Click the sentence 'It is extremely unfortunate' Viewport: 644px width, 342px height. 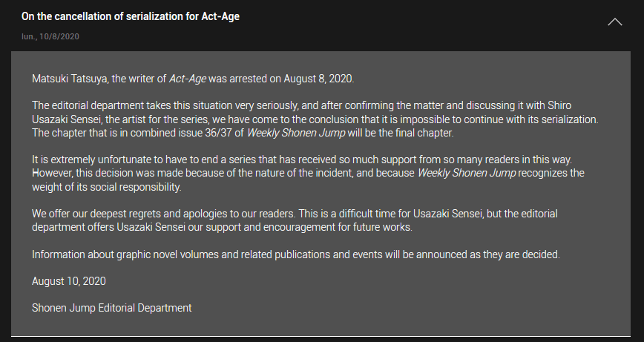(x=302, y=160)
